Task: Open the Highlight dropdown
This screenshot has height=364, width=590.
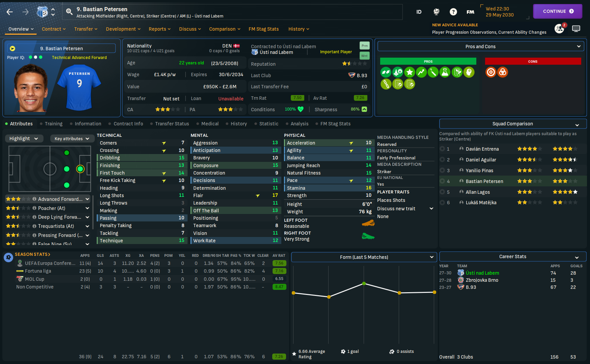Action: pyautogui.click(x=24, y=139)
